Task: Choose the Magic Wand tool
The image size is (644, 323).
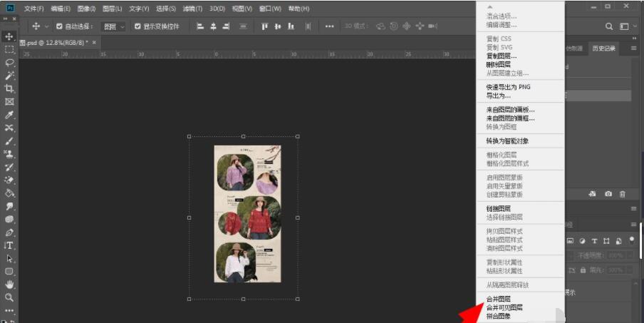Action: pyautogui.click(x=9, y=76)
